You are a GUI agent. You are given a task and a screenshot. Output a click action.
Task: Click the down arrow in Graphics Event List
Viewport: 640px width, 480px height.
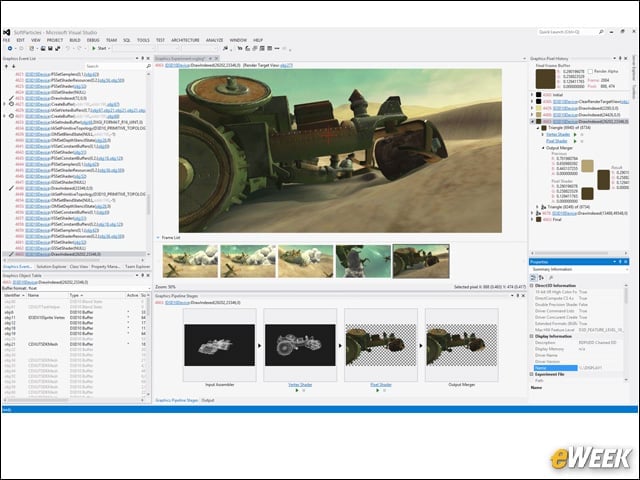13,66
